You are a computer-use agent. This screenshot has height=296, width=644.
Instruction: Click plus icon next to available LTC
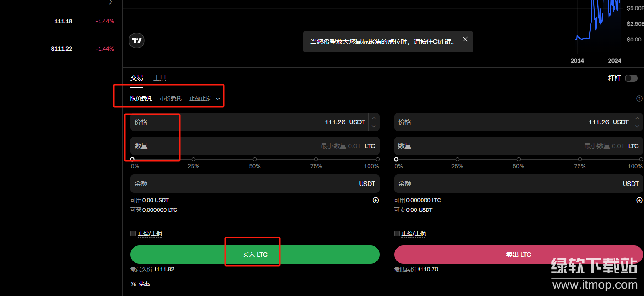(x=639, y=200)
